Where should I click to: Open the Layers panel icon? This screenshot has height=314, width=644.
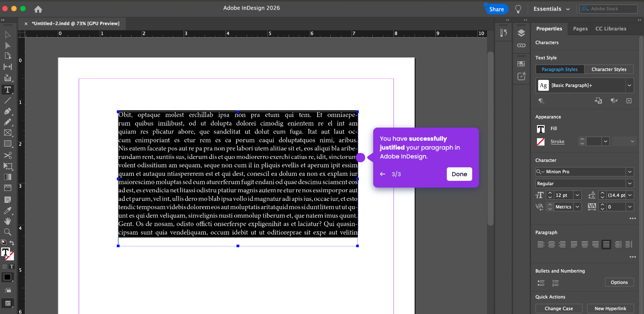(x=521, y=33)
